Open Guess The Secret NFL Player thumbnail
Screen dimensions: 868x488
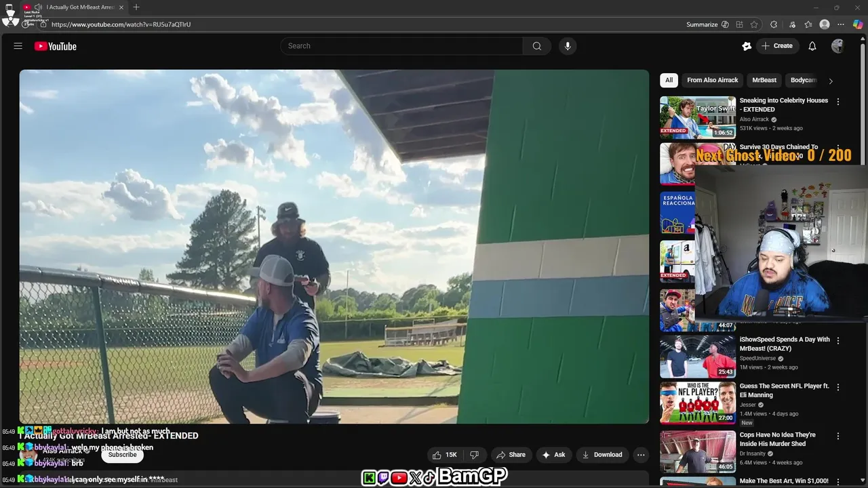coord(698,403)
